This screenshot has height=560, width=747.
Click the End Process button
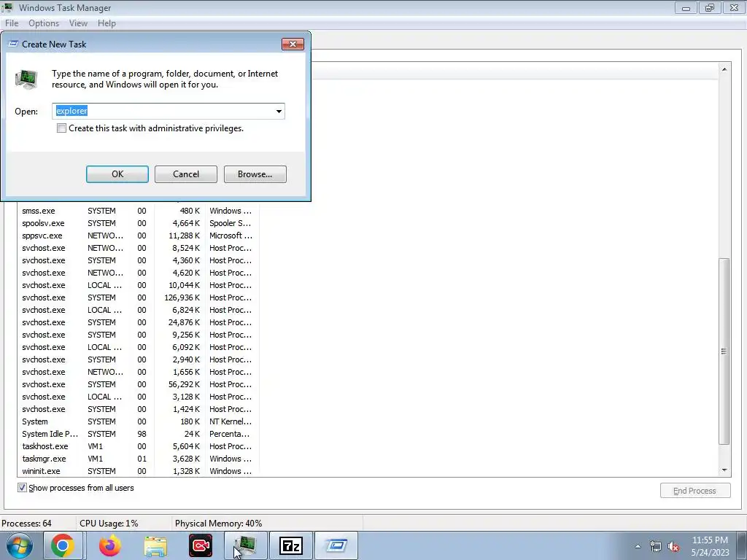coord(695,491)
